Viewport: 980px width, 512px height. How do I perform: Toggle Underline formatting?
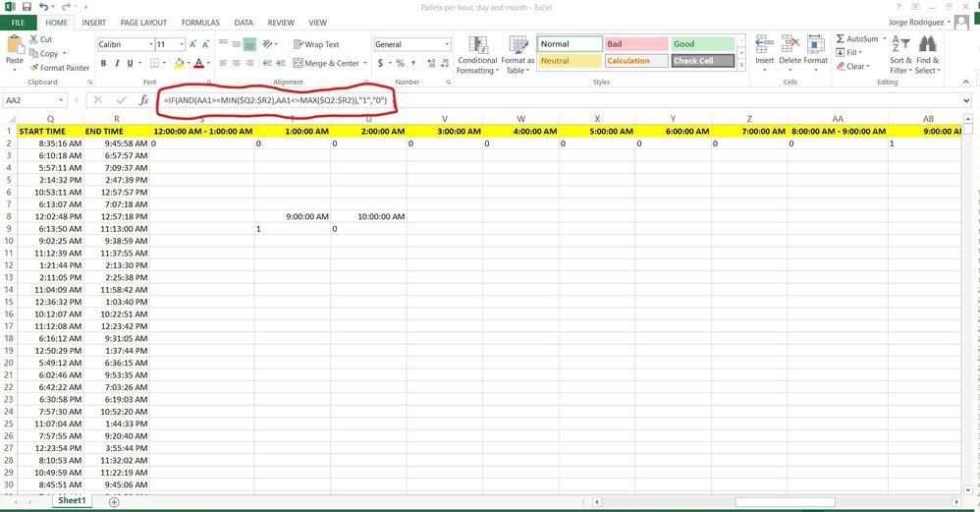pos(130,63)
